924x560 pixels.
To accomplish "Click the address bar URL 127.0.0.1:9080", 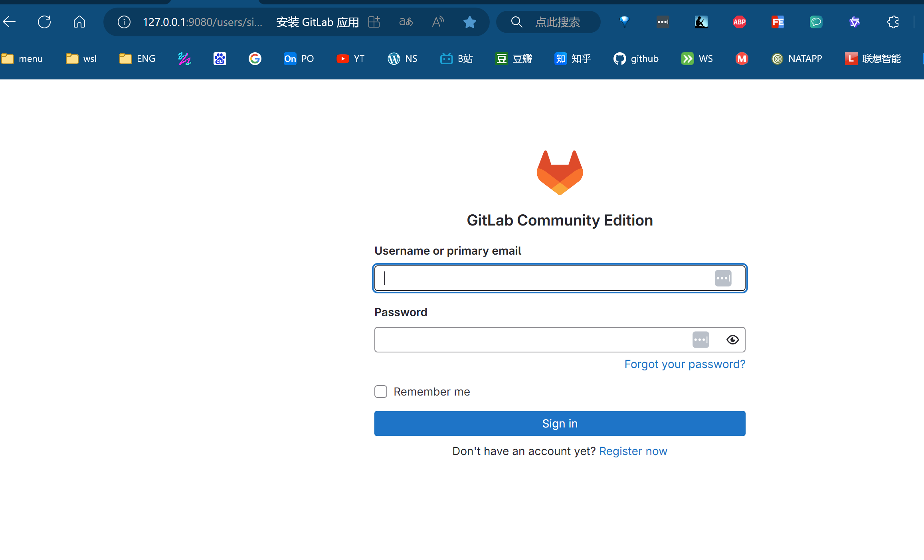I will point(203,22).
